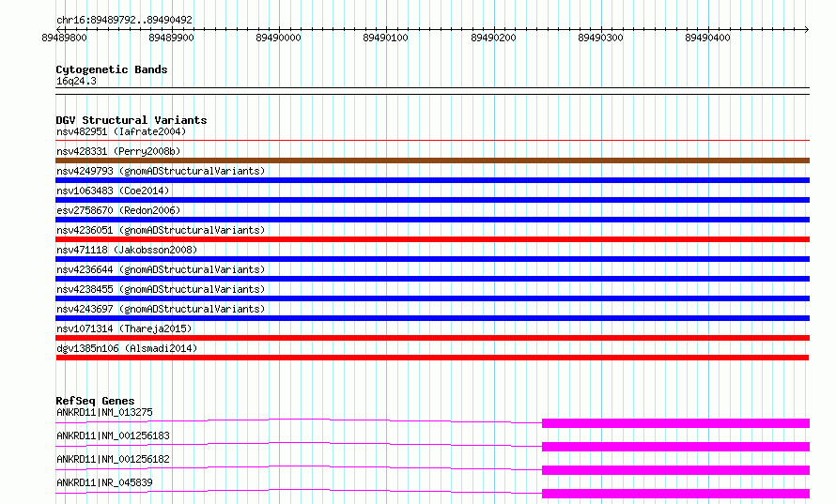Click the blue nsv1063483 variant bar
Screen dimensions: 836x504
click(x=432, y=200)
